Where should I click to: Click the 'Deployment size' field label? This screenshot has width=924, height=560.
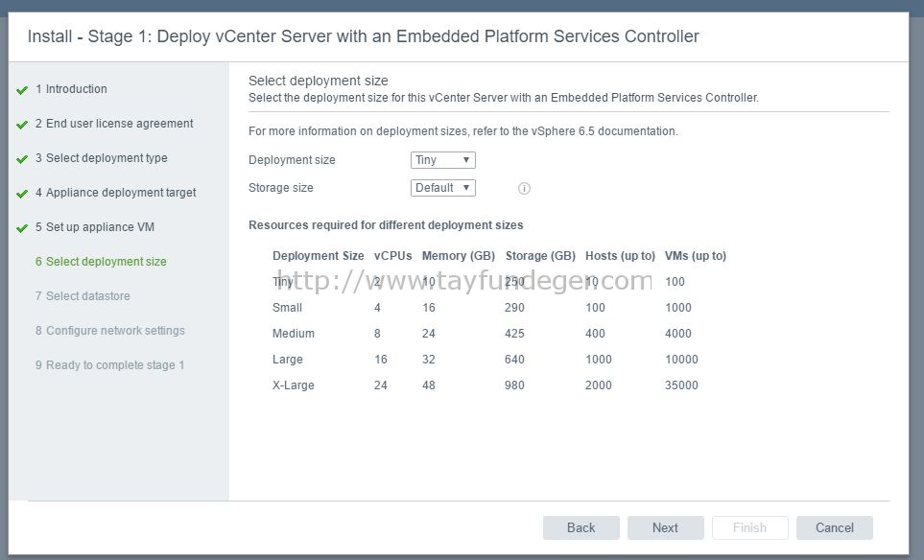(x=292, y=160)
